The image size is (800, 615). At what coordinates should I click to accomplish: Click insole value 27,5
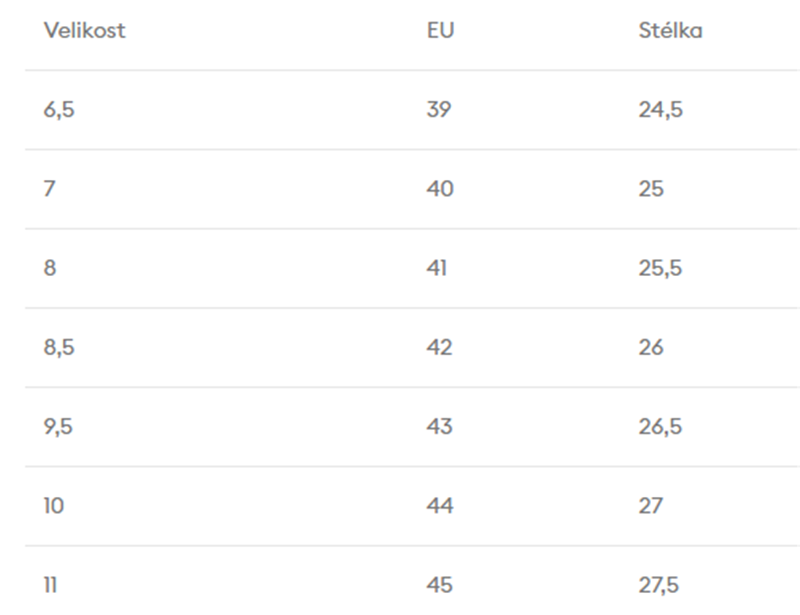(x=660, y=585)
